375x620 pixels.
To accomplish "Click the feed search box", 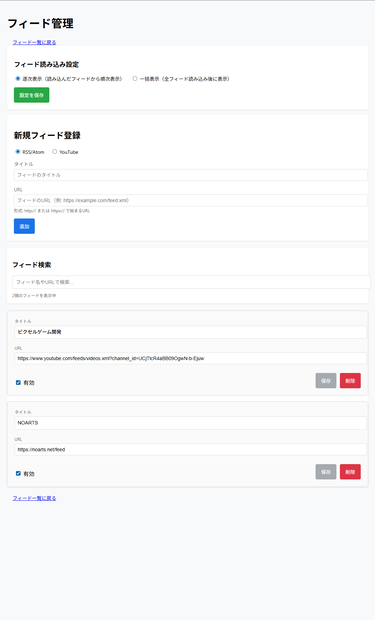I will [191, 282].
